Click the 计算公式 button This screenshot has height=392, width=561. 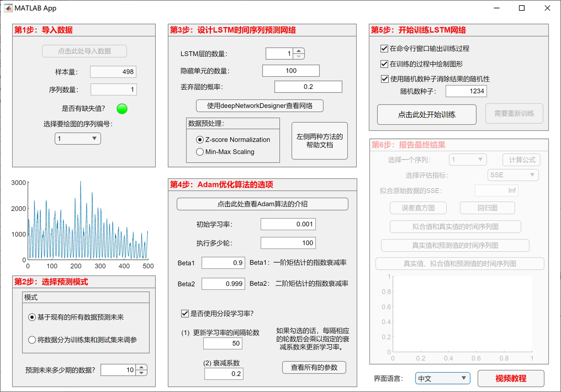[521, 160]
